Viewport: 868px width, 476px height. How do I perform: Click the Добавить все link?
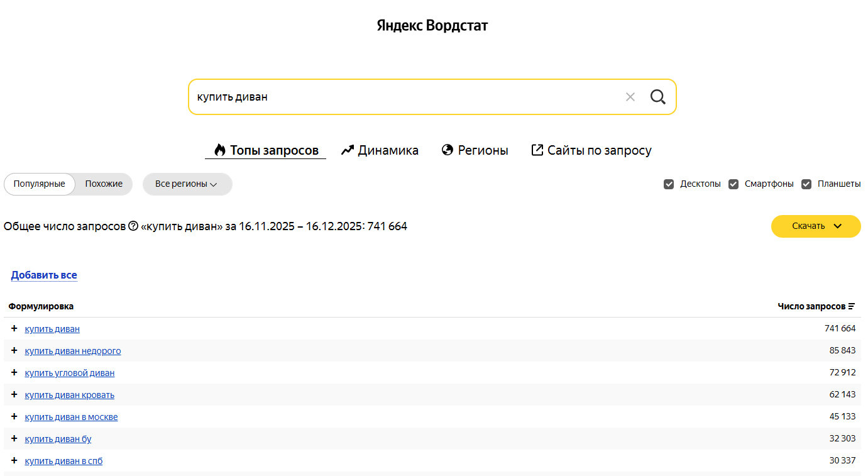tap(44, 275)
